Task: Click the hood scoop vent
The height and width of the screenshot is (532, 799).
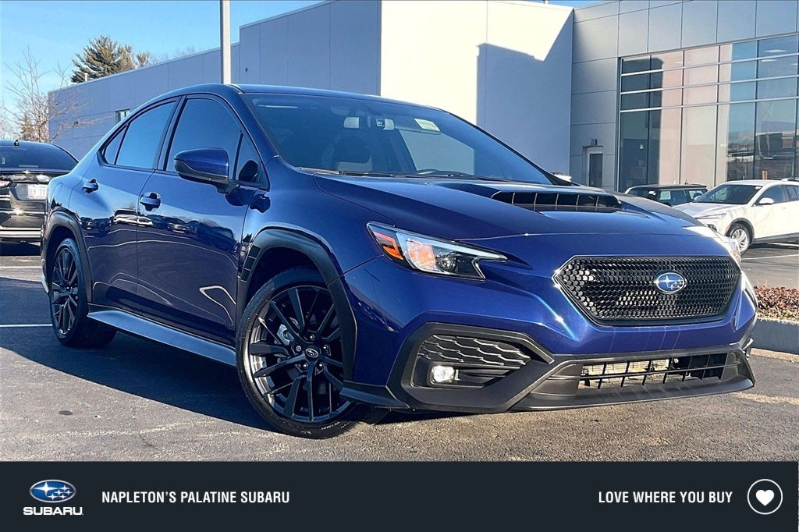Action: [556, 200]
